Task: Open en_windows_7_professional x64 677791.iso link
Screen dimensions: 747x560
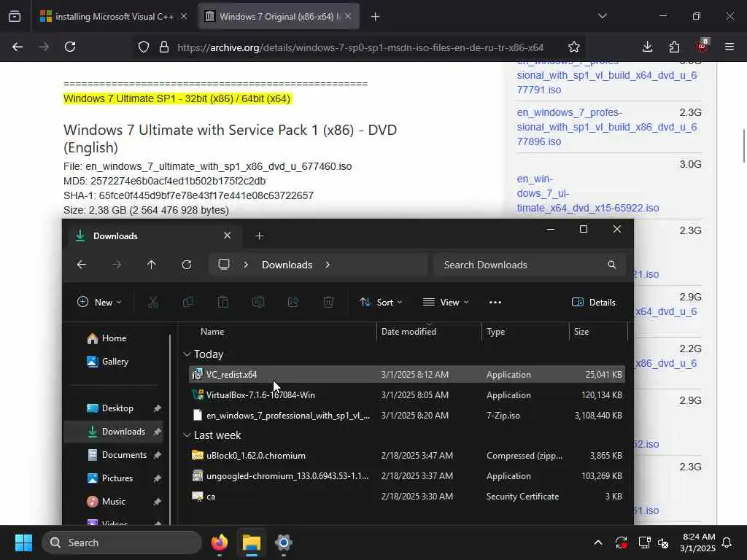Action: tap(606, 75)
